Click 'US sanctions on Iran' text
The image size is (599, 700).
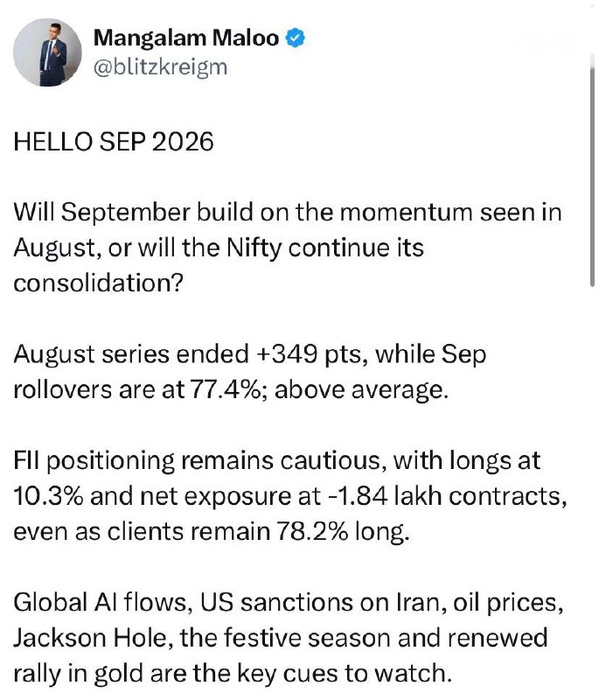pyautogui.click(x=324, y=602)
